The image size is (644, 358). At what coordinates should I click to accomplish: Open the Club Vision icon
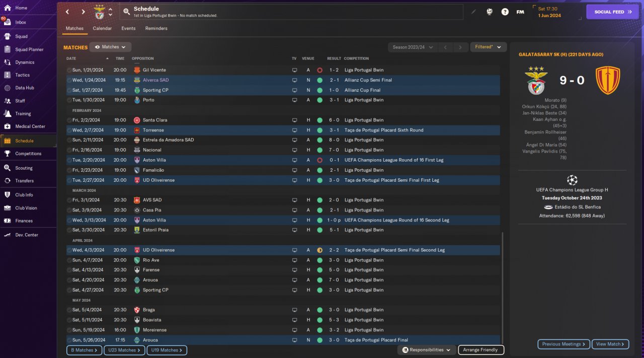click(x=7, y=208)
